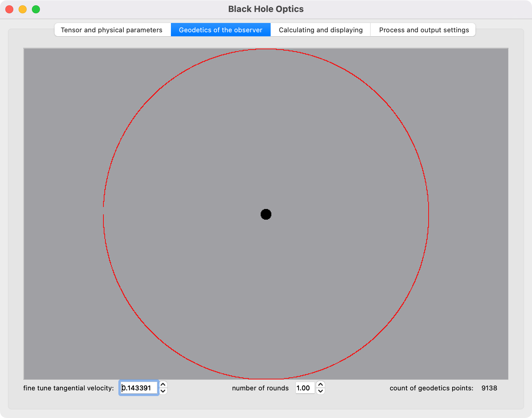The image size is (532, 418).
Task: Go to Process and output settings tab
Action: click(x=424, y=30)
